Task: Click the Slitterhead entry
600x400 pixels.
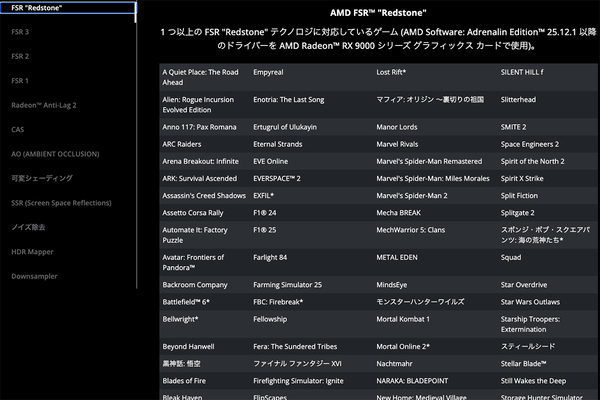Action: click(518, 100)
